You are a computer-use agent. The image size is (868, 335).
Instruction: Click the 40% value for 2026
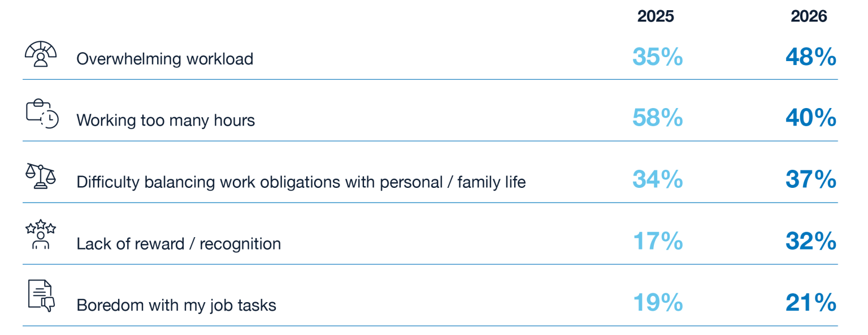(x=810, y=118)
